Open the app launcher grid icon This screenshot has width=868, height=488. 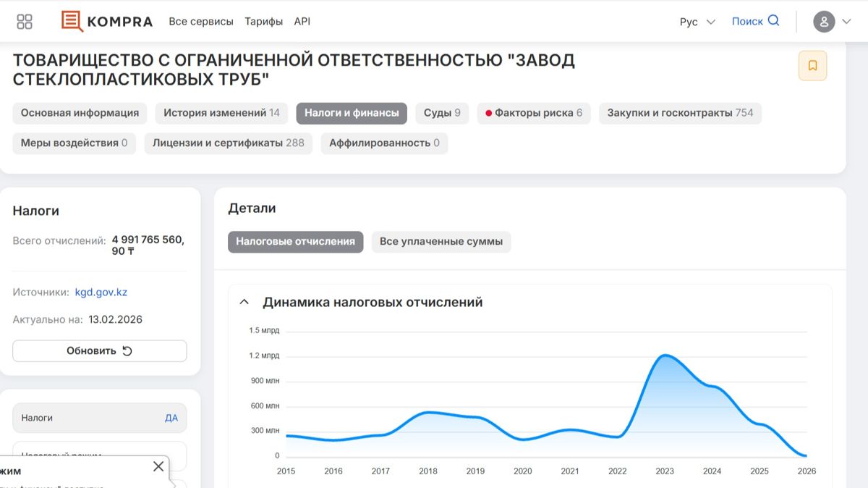24,21
